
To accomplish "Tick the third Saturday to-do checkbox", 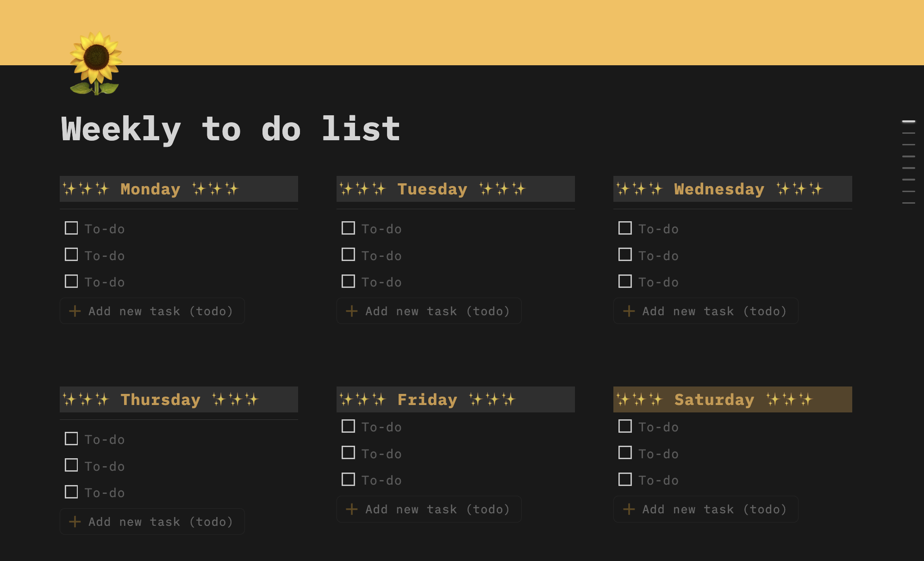I will coord(625,480).
